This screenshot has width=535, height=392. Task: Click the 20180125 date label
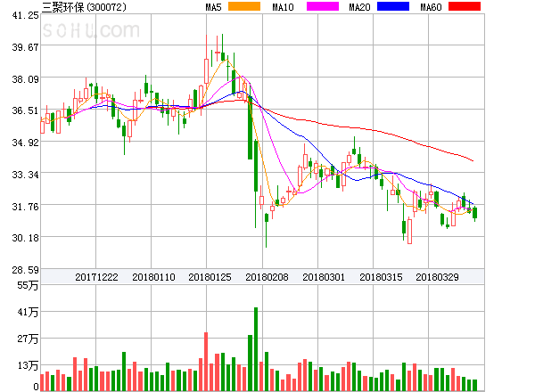(210, 277)
